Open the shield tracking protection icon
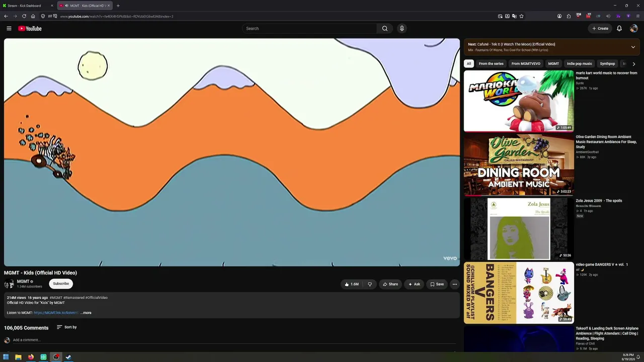Image resolution: width=644 pixels, height=362 pixels. pyautogui.click(x=43, y=16)
